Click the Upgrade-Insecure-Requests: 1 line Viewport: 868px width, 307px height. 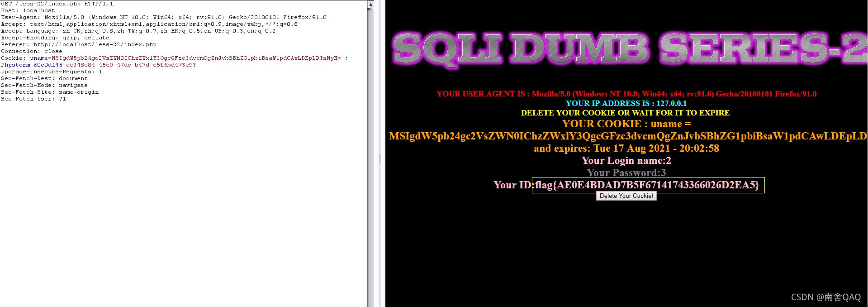52,72
